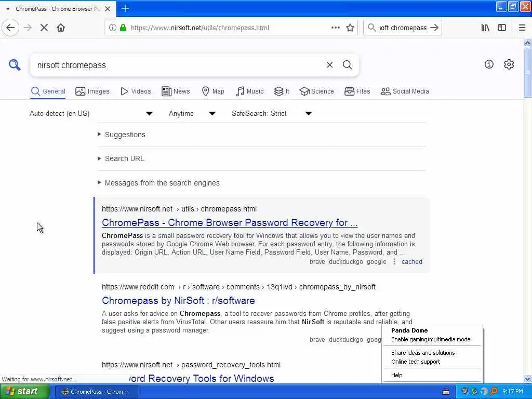Screen dimensions: 532x399
Task: Go back to the previous page
Action: click(10, 28)
